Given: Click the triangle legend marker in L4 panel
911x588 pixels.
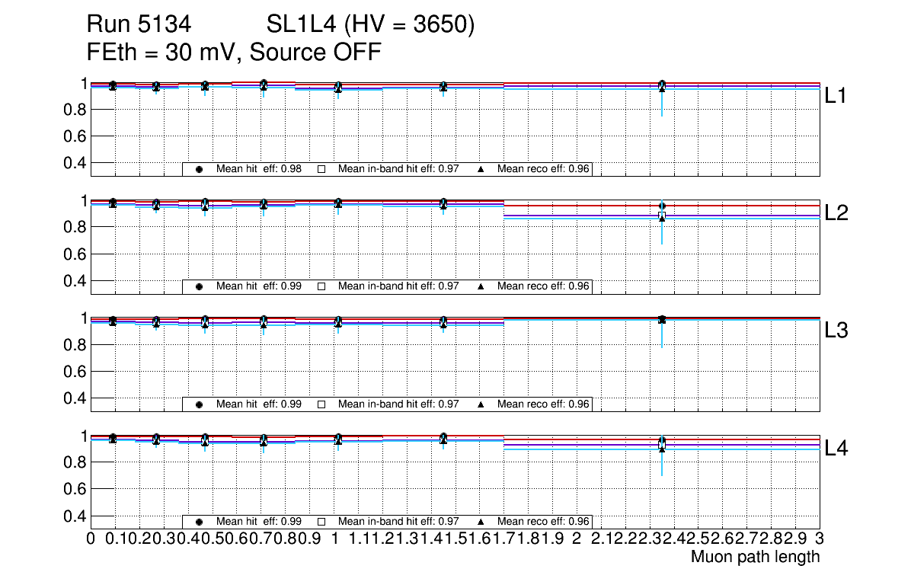Looking at the screenshot, I should click(x=481, y=522).
